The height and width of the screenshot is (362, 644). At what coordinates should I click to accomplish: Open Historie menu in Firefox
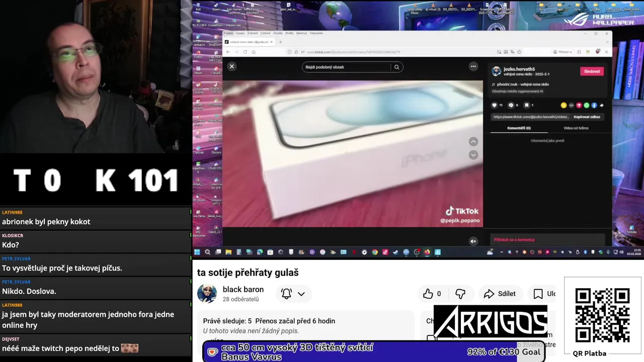click(x=265, y=33)
